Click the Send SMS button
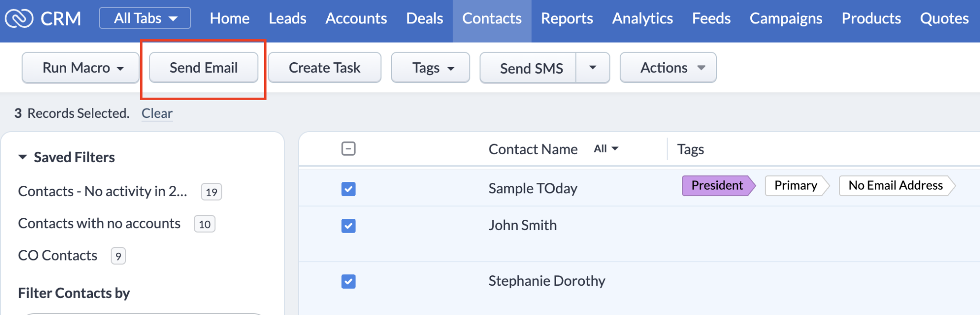The height and width of the screenshot is (315, 980). tap(528, 68)
